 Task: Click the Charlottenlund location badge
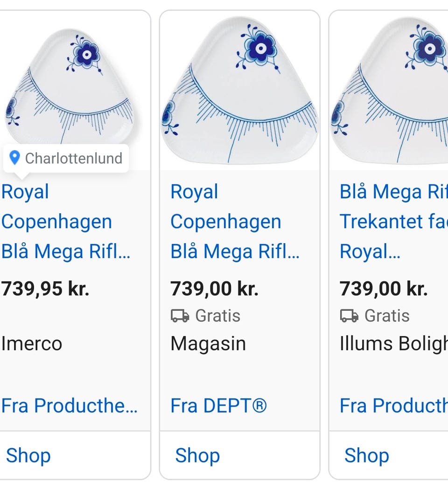point(66,159)
